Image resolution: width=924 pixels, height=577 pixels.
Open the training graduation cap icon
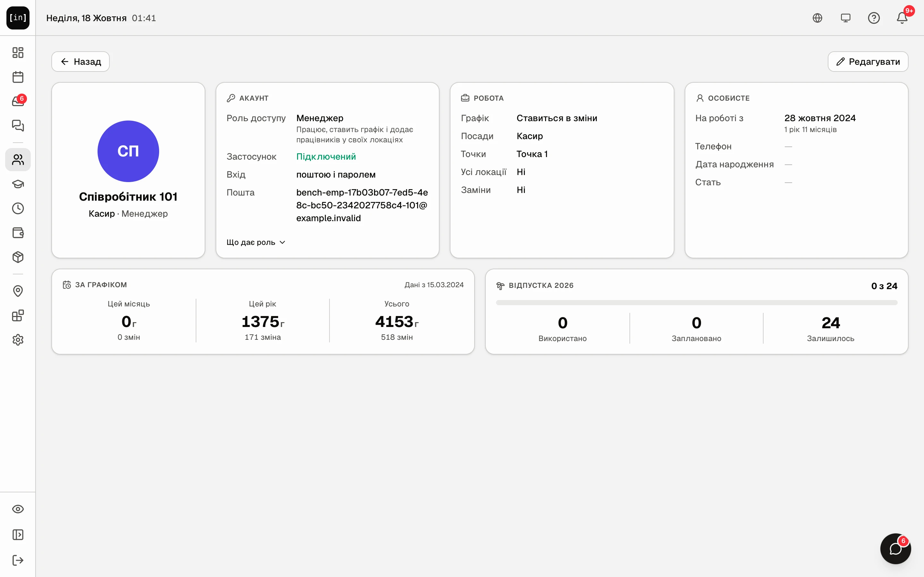coord(18,184)
